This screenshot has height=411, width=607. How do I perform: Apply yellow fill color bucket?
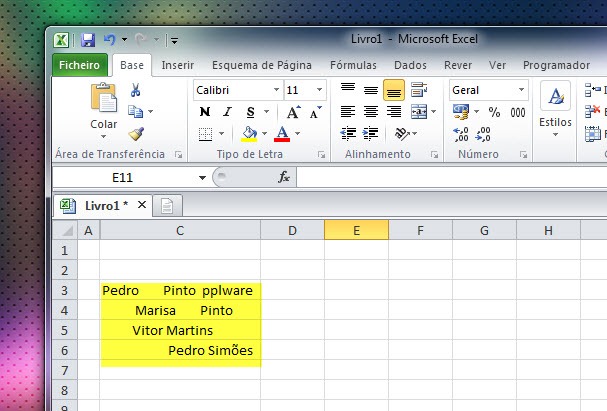click(x=249, y=134)
